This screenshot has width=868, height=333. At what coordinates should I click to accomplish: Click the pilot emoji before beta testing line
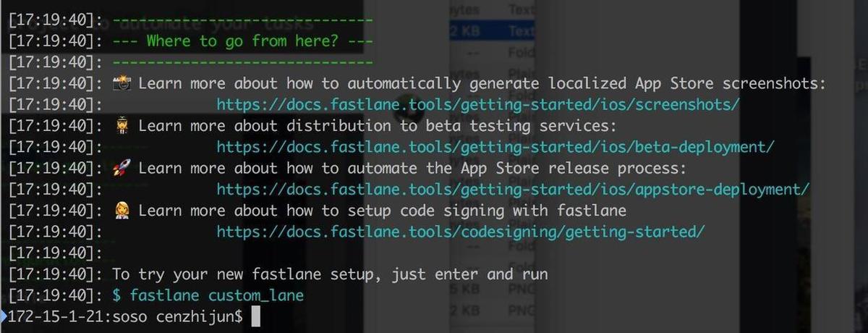click(x=122, y=126)
